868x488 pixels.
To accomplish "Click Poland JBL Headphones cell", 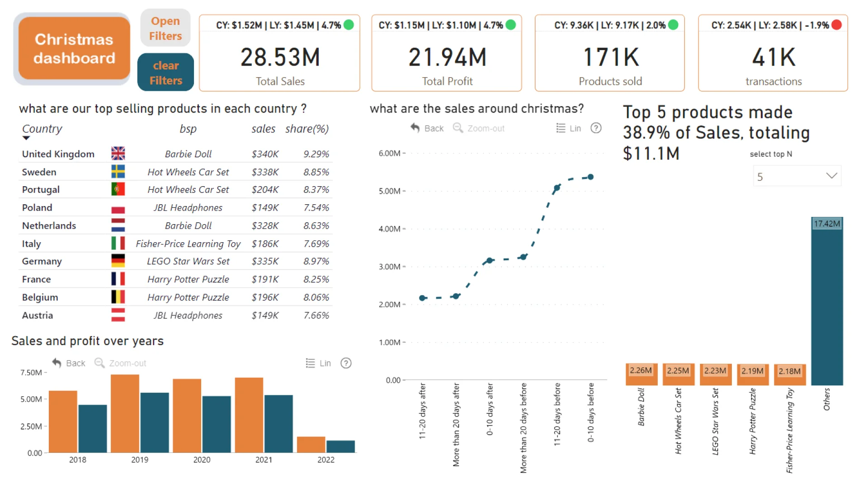I will (x=188, y=208).
